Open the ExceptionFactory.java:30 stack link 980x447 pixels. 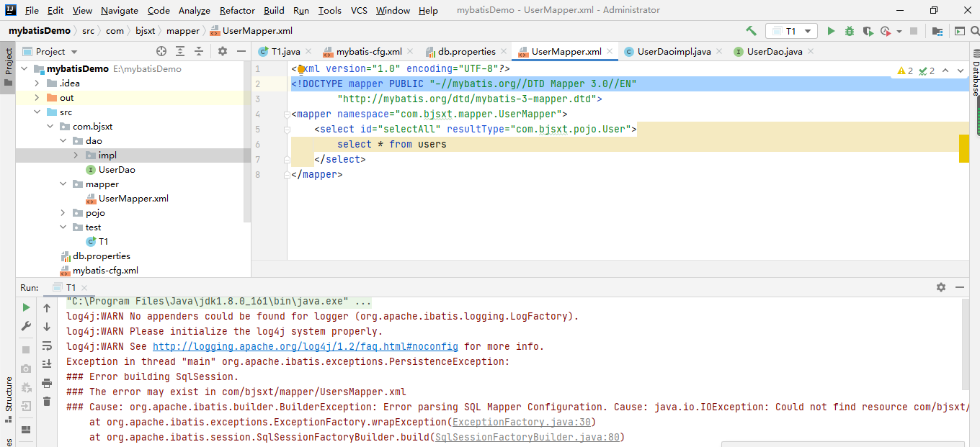(x=522, y=422)
